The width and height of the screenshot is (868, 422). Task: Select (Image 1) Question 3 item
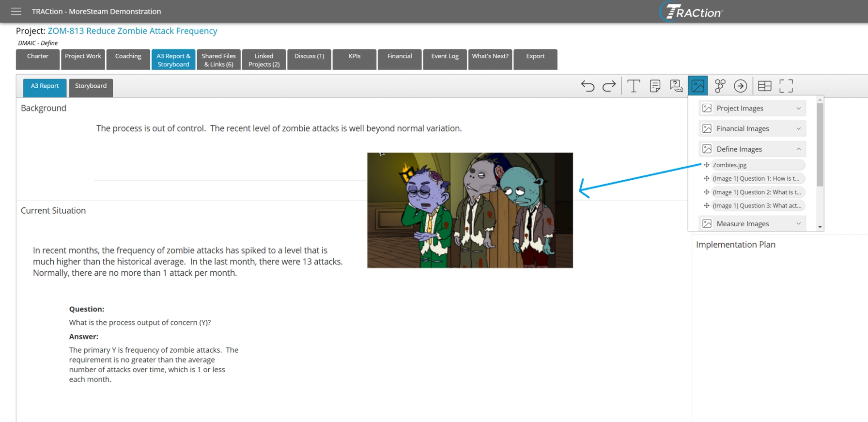click(x=758, y=205)
